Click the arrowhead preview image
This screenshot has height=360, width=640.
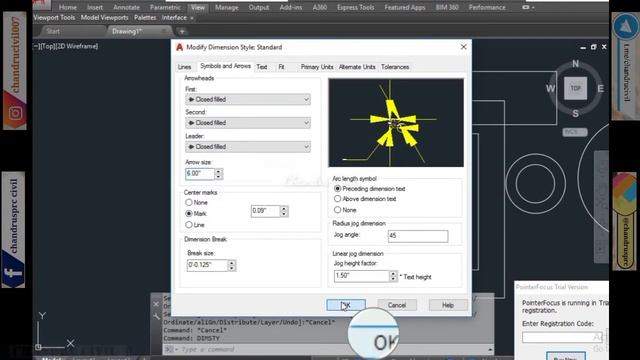[x=396, y=123]
